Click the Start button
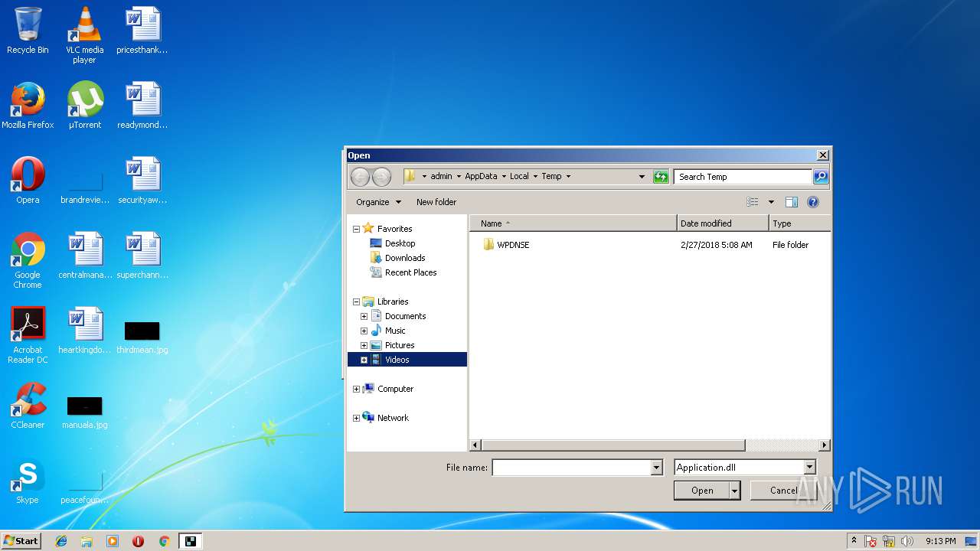The width and height of the screenshot is (980, 551). [21, 541]
